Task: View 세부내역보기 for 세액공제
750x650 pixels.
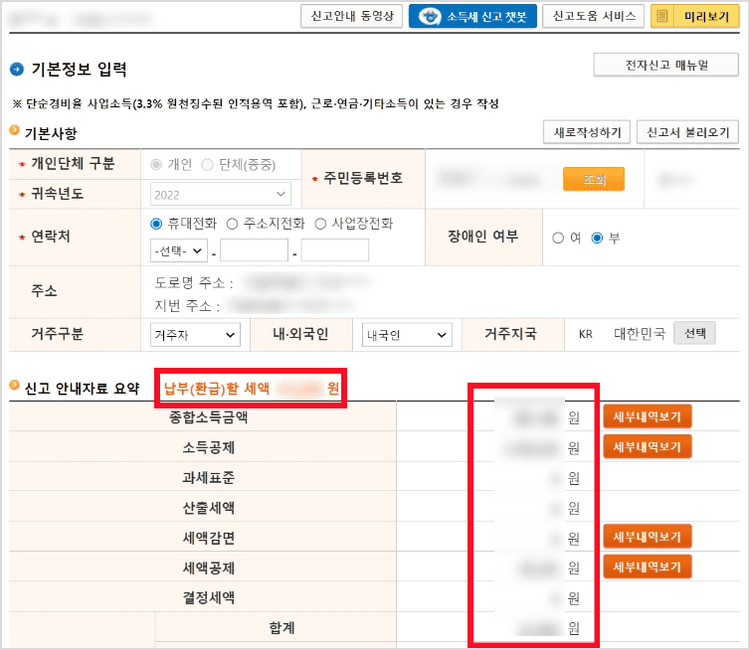Action: point(647,566)
